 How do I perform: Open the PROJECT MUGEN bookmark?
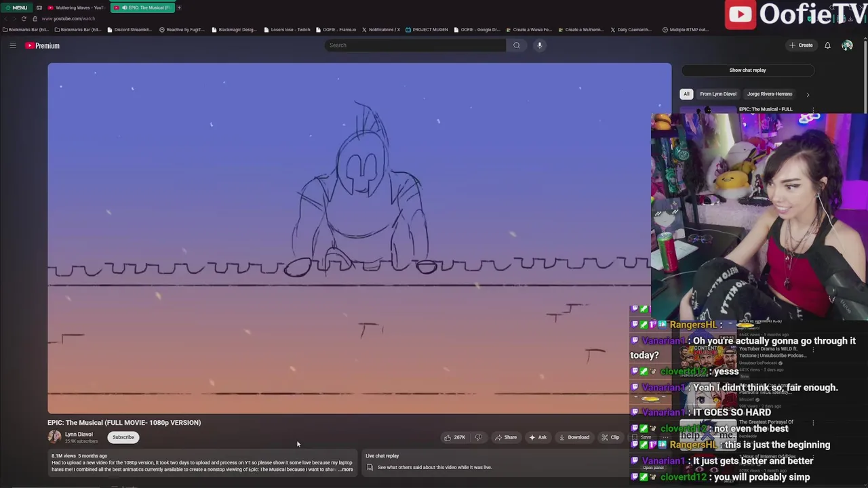tap(427, 30)
